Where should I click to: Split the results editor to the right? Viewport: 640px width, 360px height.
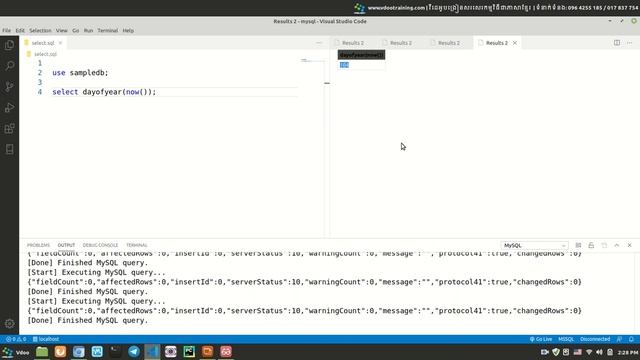[617, 43]
